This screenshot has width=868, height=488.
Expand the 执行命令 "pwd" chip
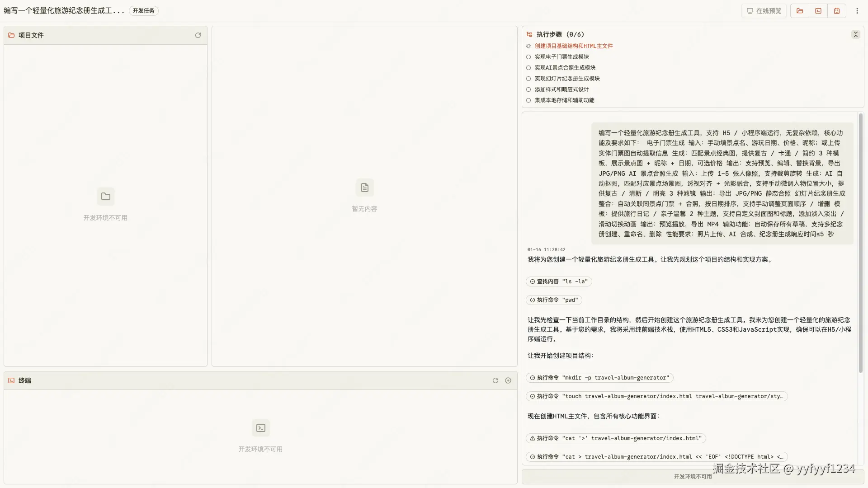(554, 300)
